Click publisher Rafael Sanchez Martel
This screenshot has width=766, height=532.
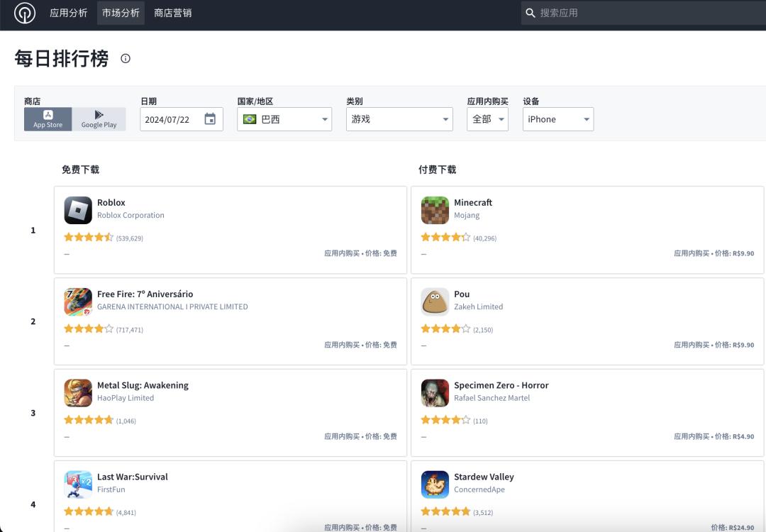[492, 398]
